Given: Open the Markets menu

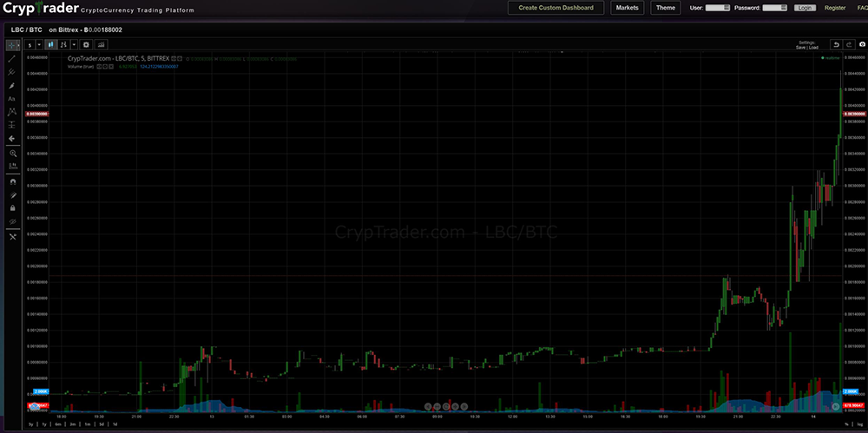Looking at the screenshot, I should coord(628,8).
